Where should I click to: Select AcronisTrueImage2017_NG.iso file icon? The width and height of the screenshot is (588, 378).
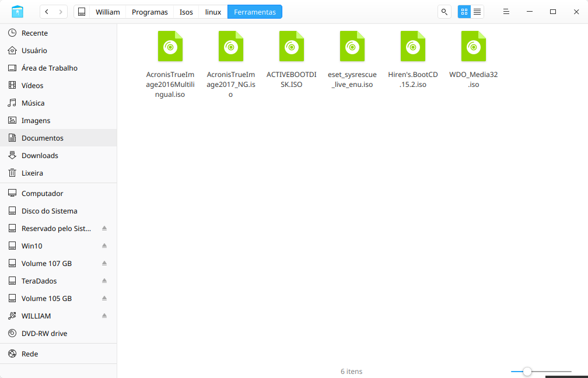(x=231, y=46)
